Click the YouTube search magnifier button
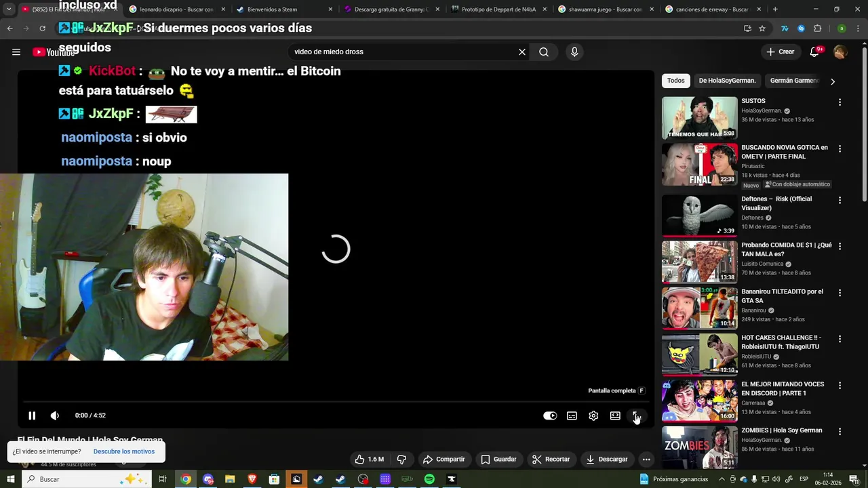 pyautogui.click(x=544, y=52)
